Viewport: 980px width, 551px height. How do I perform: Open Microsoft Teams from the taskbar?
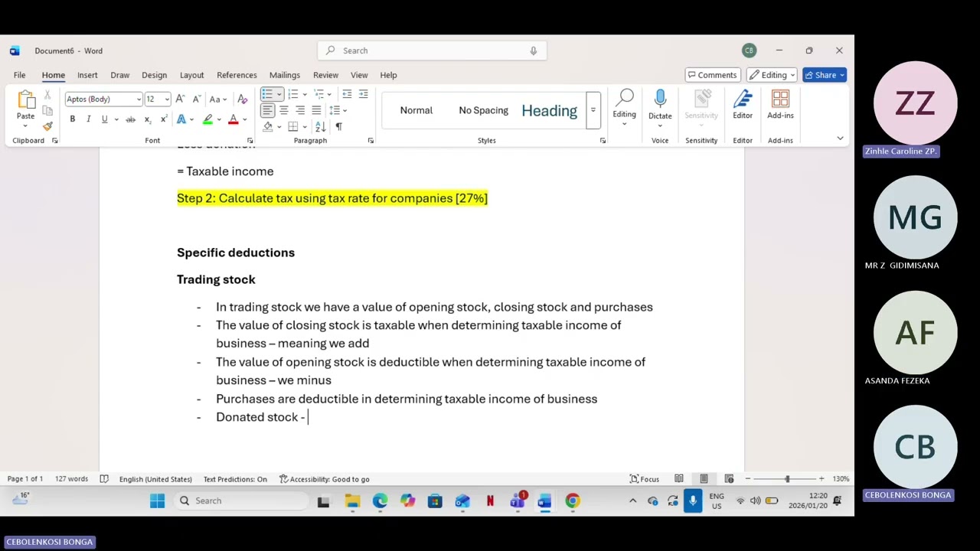pyautogui.click(x=518, y=501)
